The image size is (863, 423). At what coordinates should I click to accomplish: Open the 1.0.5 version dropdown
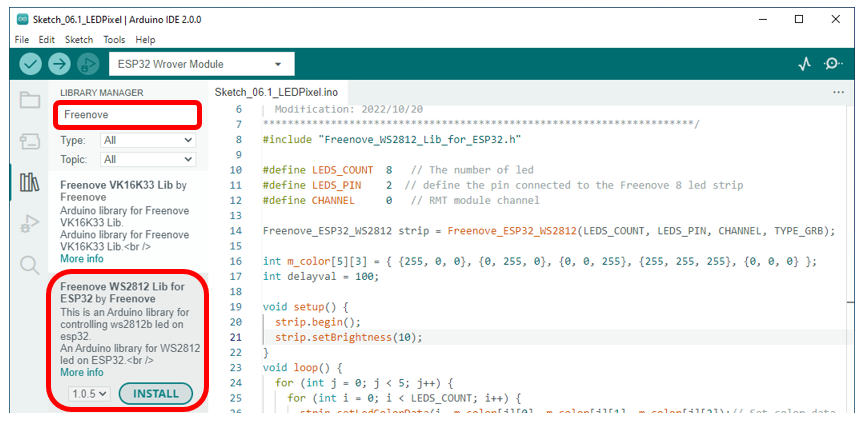click(90, 394)
